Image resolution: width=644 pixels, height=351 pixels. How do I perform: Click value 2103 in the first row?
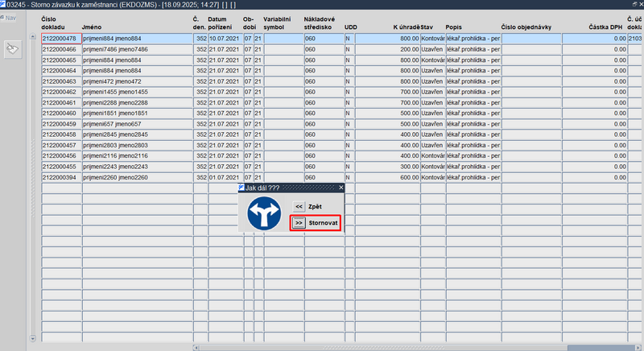pos(635,39)
